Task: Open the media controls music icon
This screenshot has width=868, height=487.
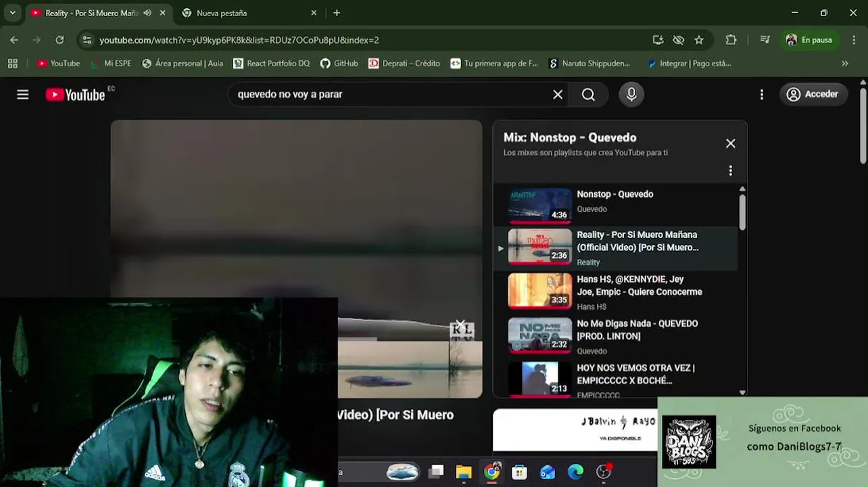Action: click(765, 40)
